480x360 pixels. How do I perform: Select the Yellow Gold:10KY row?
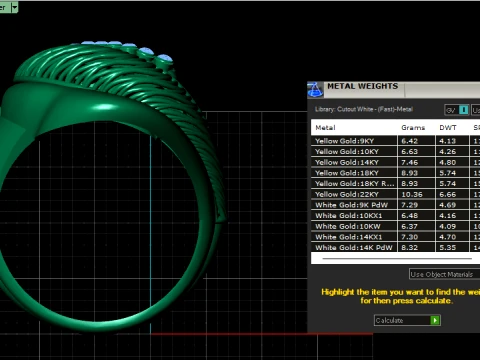[395, 151]
